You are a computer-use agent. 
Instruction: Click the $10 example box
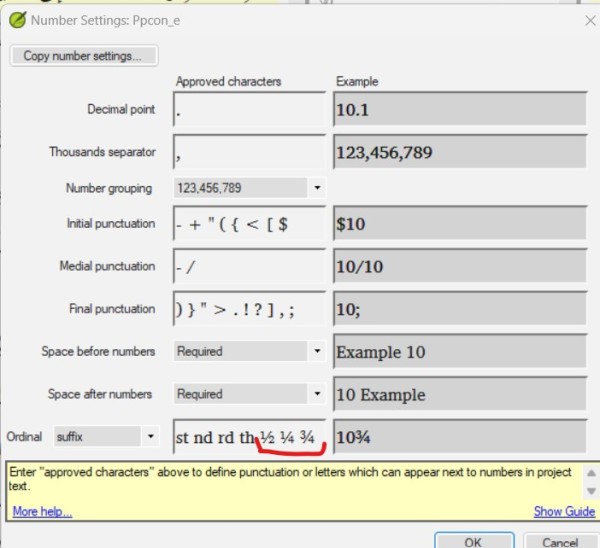tap(460, 223)
